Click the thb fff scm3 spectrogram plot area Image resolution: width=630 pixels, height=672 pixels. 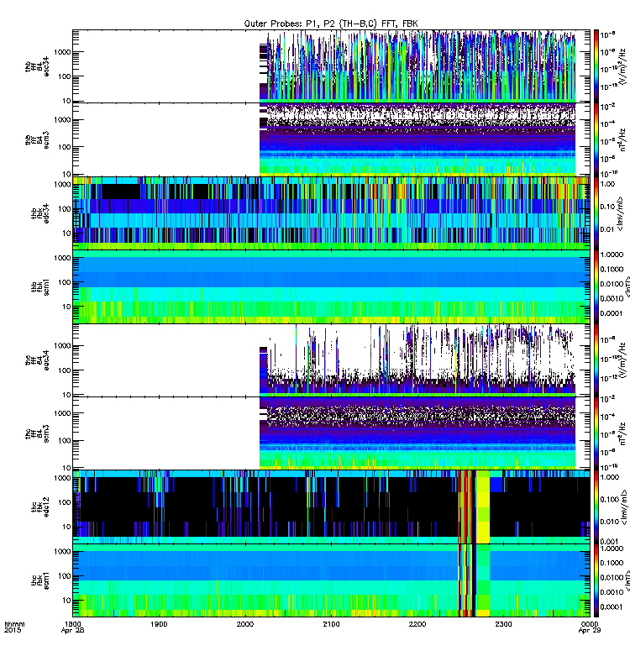coord(331,140)
